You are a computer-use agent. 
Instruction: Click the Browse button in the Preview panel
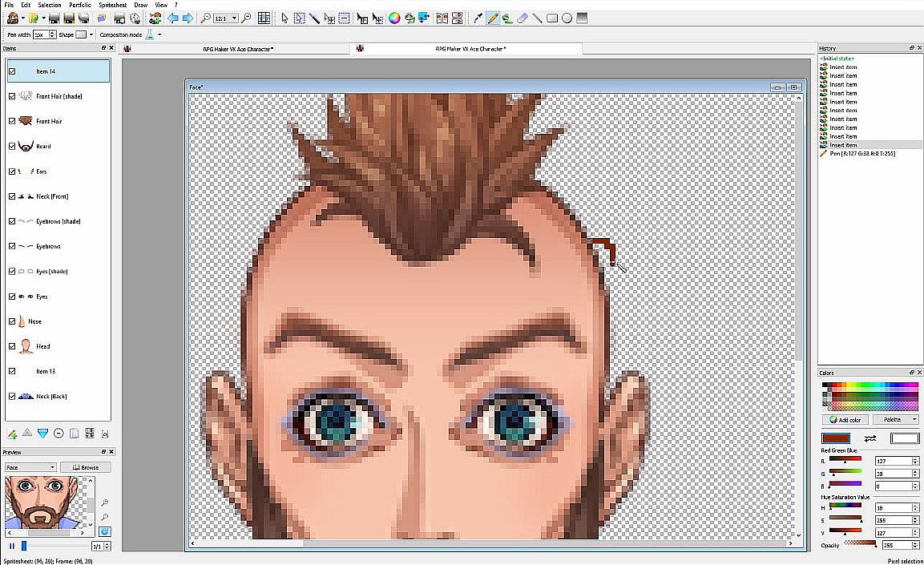86,467
